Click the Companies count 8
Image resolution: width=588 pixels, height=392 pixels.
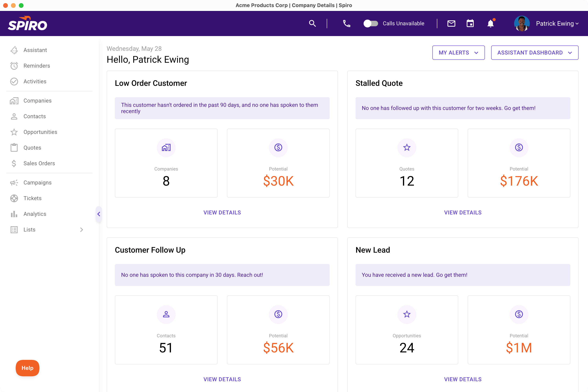[x=166, y=181]
